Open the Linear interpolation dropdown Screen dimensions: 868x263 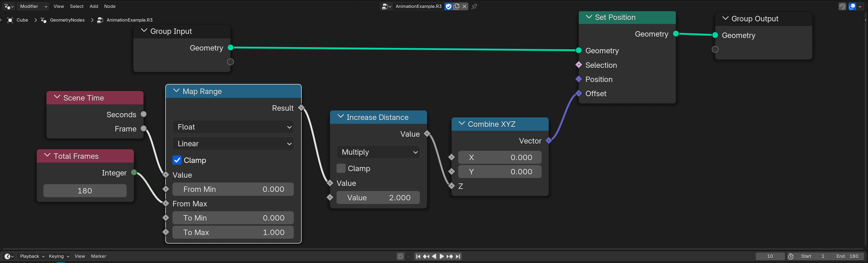coord(233,144)
